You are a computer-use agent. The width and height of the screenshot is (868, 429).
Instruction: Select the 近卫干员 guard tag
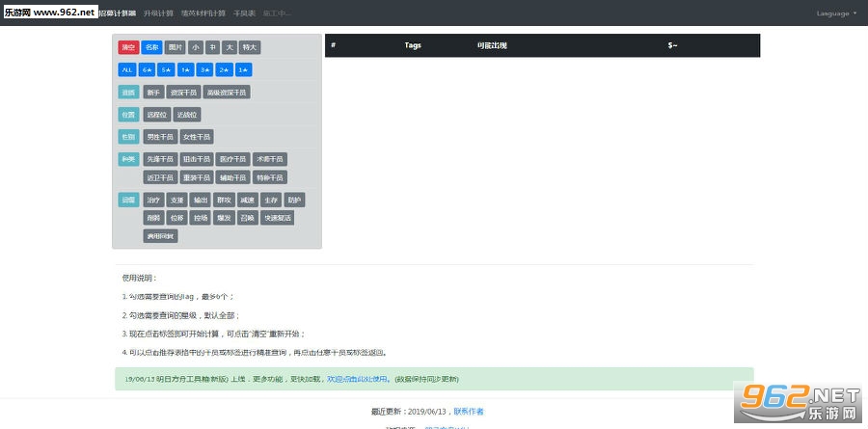coord(160,177)
